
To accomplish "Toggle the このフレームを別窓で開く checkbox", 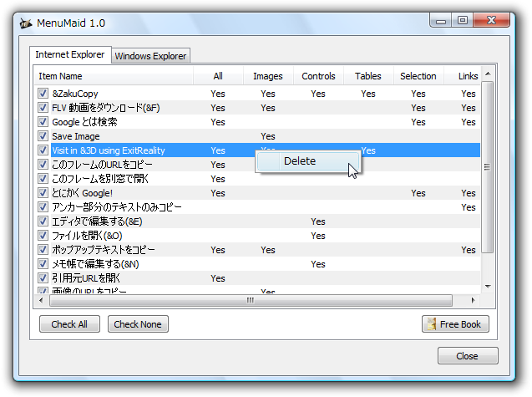I will pos(43,179).
